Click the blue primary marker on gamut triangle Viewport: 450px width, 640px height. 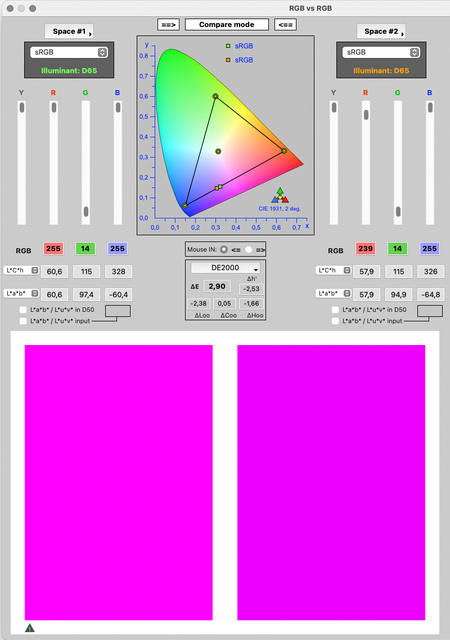[x=185, y=205]
